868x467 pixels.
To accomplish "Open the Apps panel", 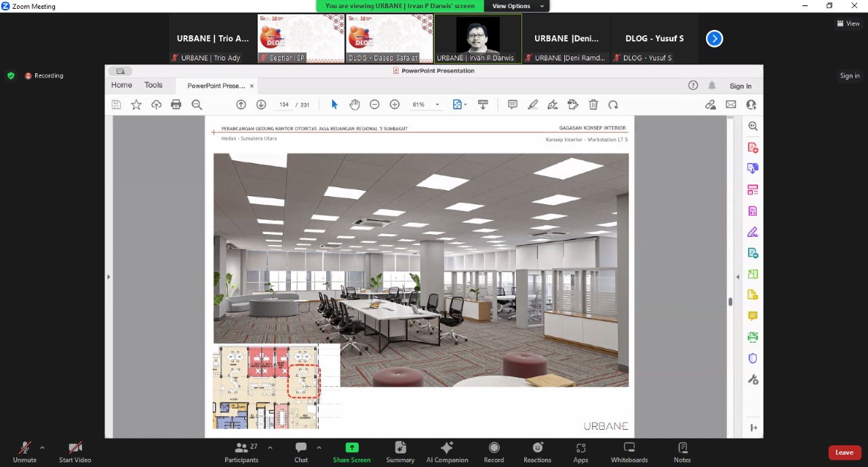I will tap(580, 452).
